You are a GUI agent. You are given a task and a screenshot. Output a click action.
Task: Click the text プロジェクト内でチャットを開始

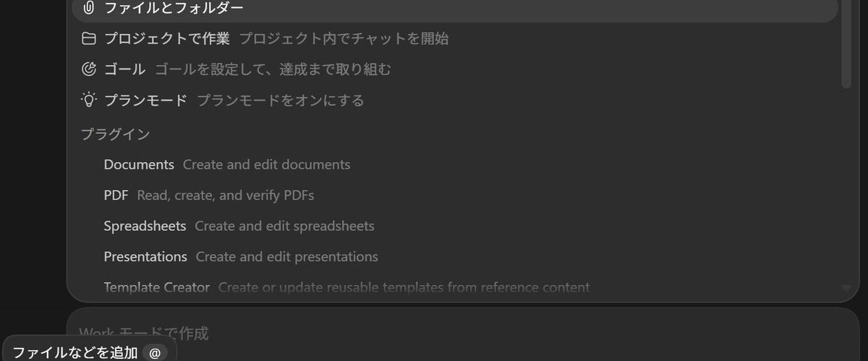(x=344, y=39)
